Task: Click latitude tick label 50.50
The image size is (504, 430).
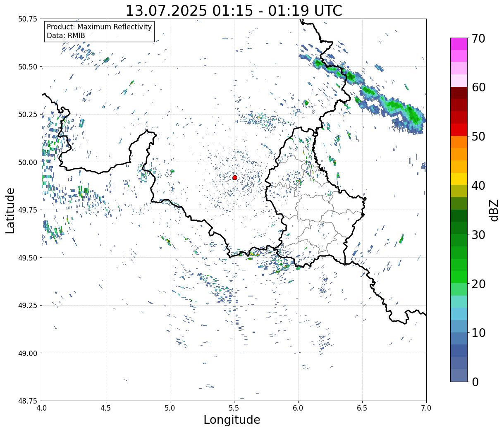Action: (x=28, y=67)
